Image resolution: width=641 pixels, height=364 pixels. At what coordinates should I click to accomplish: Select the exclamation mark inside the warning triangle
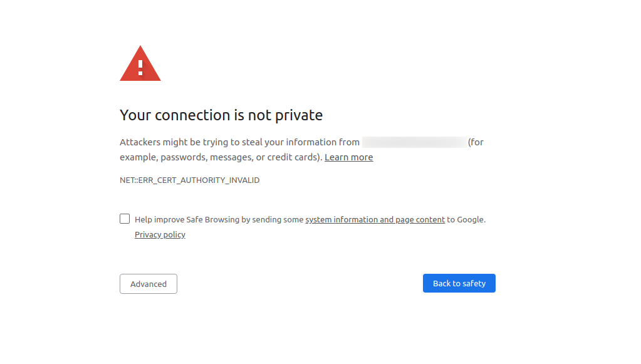pos(140,66)
